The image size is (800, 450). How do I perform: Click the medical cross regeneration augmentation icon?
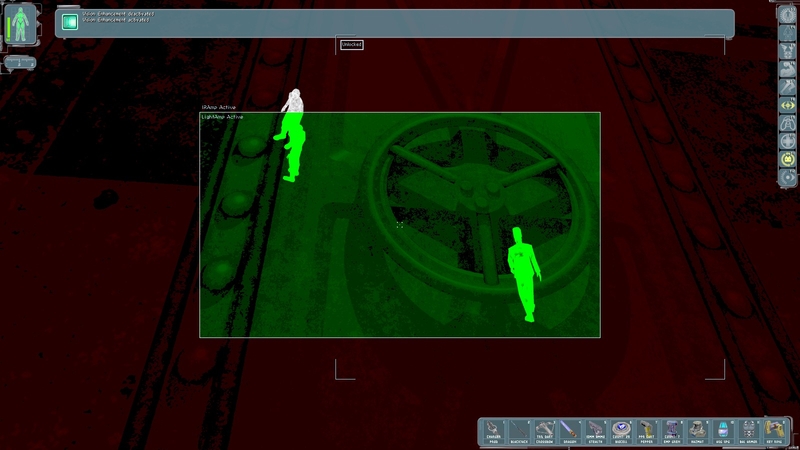(788, 141)
